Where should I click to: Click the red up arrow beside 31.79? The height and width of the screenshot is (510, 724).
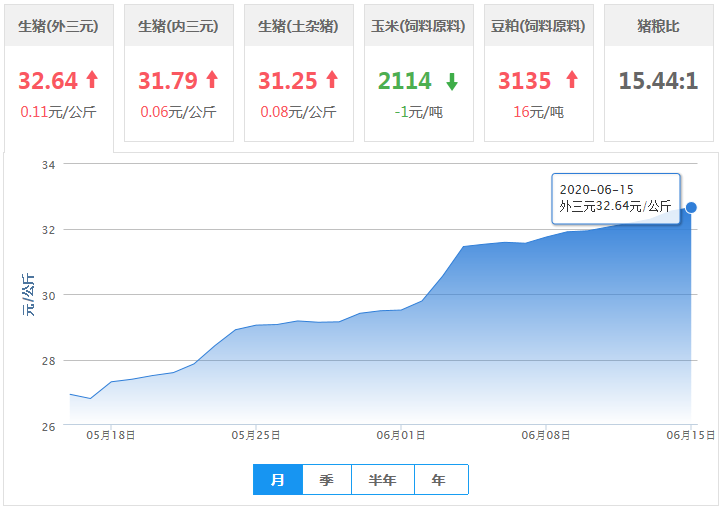pyautogui.click(x=211, y=80)
